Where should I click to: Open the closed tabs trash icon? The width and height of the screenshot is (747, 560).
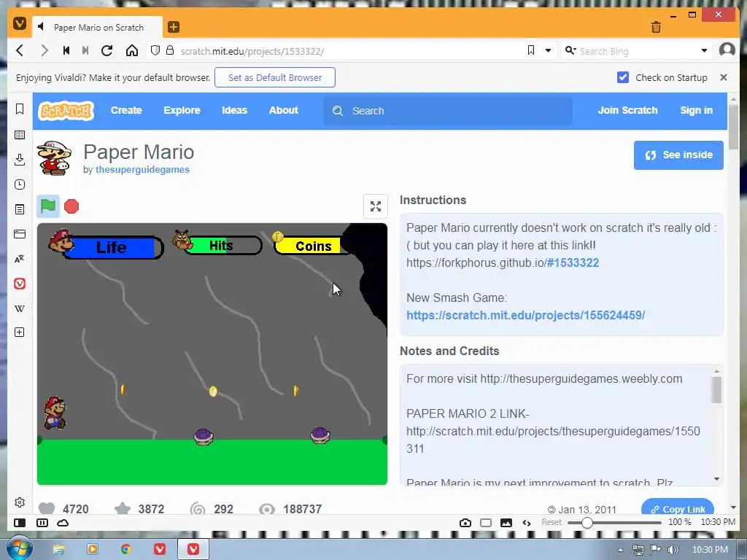[656, 27]
